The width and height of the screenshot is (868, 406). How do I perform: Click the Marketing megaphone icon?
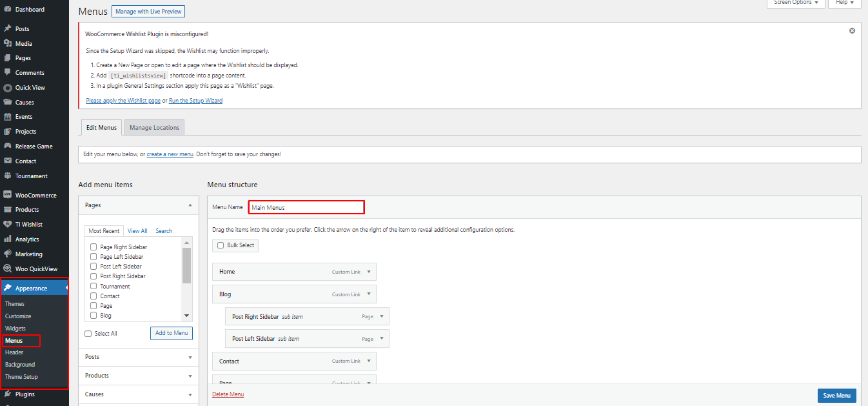[x=8, y=254]
